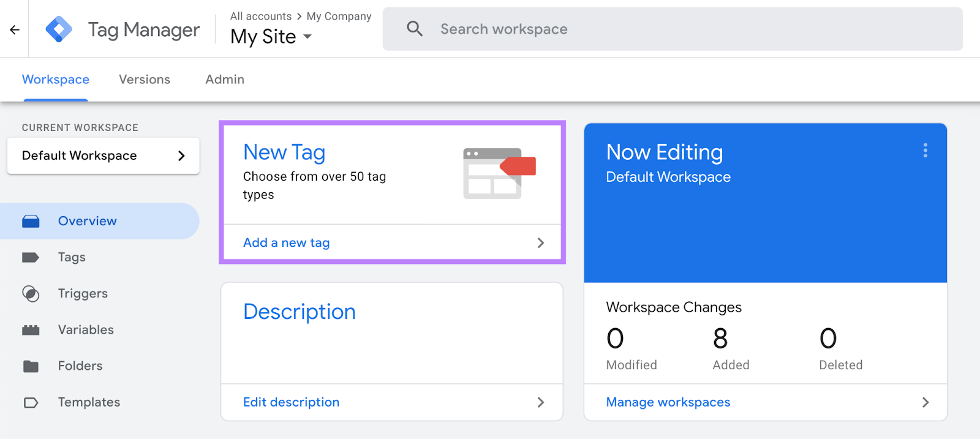Open the three-dot menu on Now Editing card
Viewport: 980px width, 439px height.
(925, 151)
